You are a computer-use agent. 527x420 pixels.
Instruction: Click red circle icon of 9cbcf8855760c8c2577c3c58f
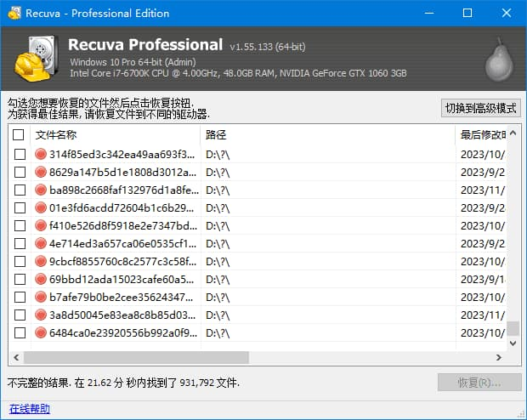[41, 261]
